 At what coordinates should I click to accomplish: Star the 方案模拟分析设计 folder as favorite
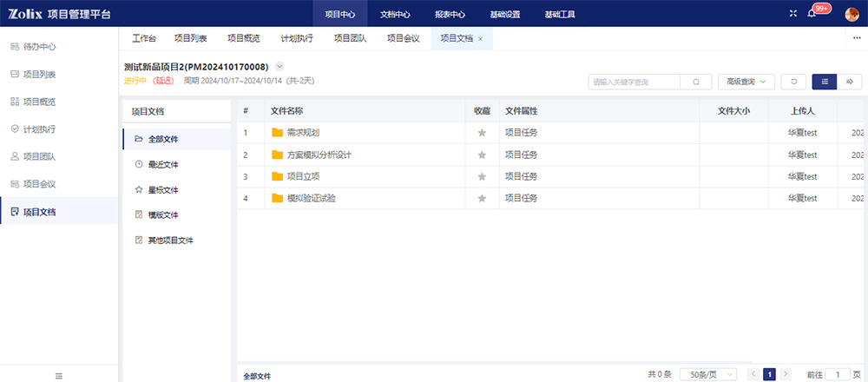click(x=482, y=155)
